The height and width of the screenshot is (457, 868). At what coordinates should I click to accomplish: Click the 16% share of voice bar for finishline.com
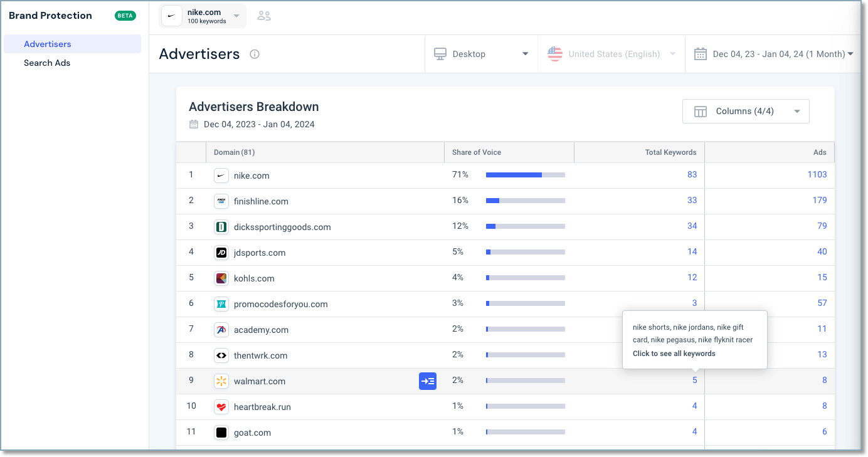(x=525, y=201)
